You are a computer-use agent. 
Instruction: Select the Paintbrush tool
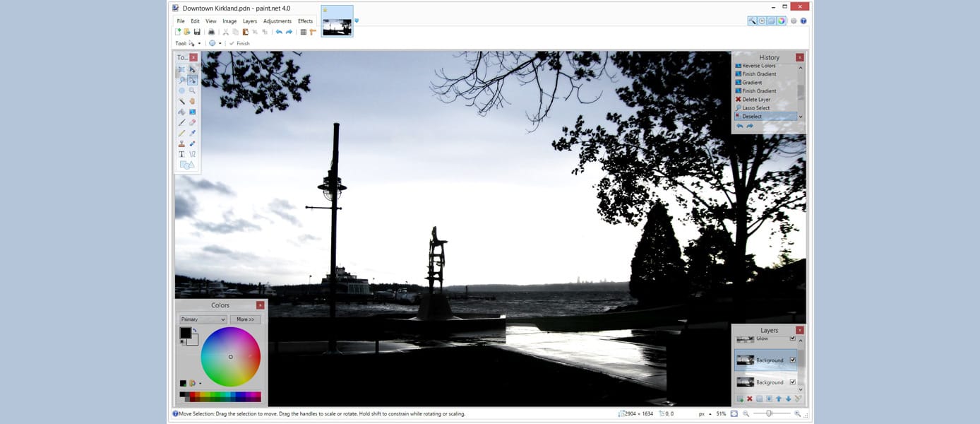coord(181,123)
